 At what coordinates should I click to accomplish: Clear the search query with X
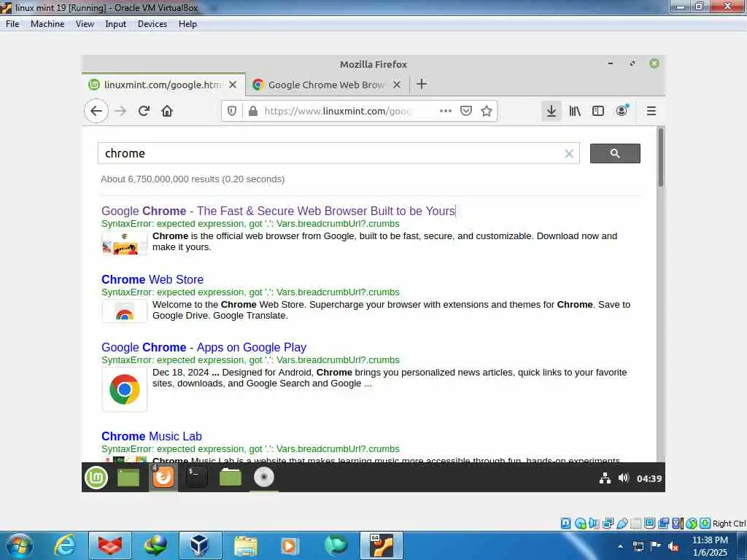point(569,153)
